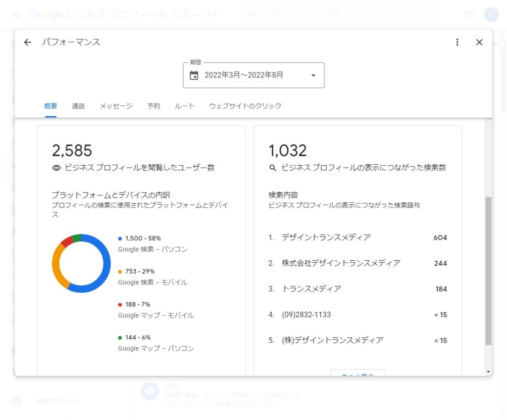Click the calendar icon in the period field
Image resolution: width=507 pixels, height=420 pixels.
coord(194,75)
